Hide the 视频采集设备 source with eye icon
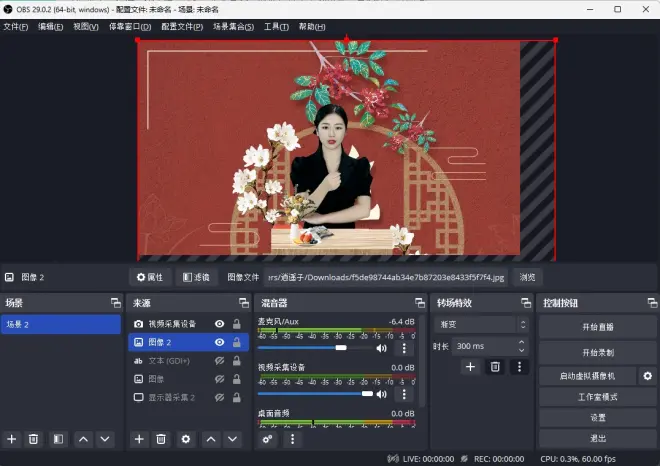The width and height of the screenshot is (660, 466). pos(219,324)
